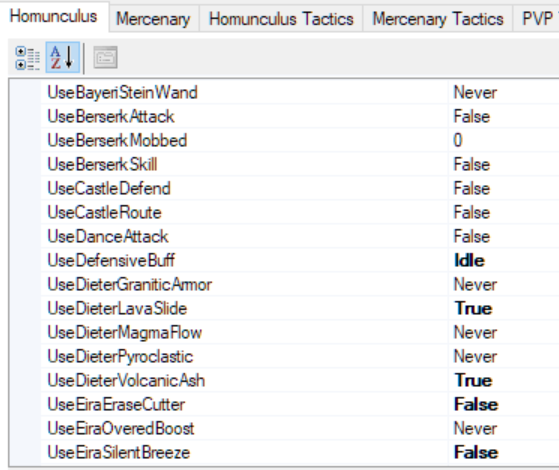The image size is (559, 470).
Task: Open the Mercenary Tactics tab
Action: [438, 19]
